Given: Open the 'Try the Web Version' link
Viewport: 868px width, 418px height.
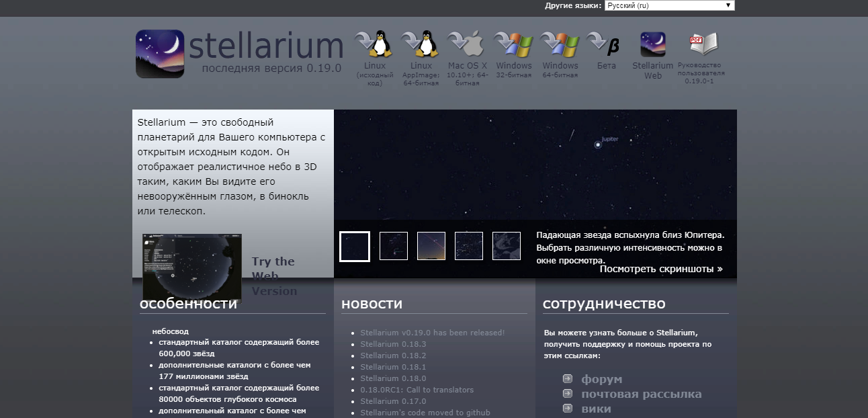Looking at the screenshot, I should pyautogui.click(x=273, y=276).
